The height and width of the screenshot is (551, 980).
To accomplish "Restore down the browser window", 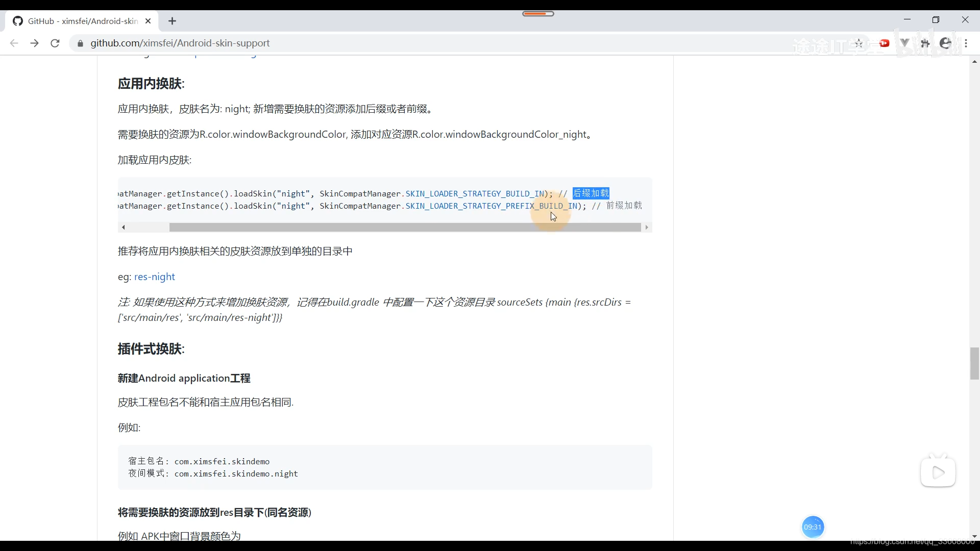I will tap(936, 19).
